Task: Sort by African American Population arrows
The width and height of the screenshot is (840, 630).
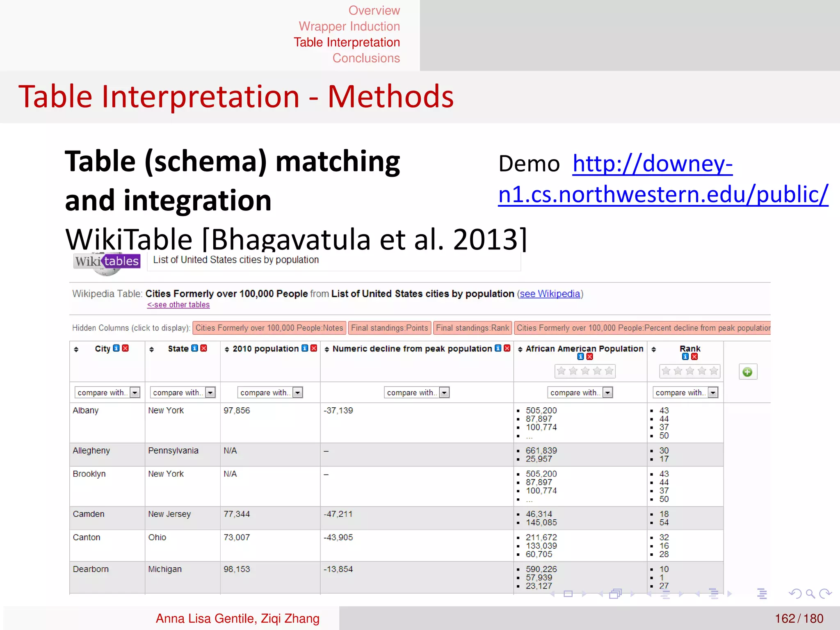Action: tap(520, 349)
